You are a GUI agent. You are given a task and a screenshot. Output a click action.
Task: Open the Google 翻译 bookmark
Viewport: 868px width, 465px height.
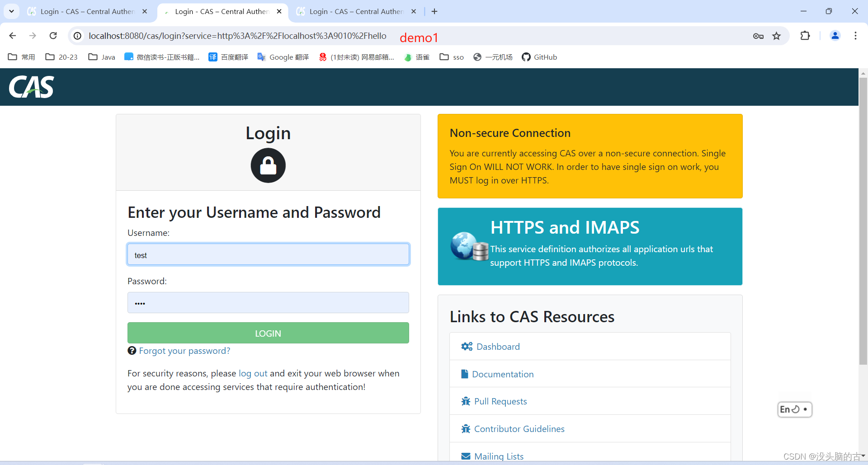283,57
